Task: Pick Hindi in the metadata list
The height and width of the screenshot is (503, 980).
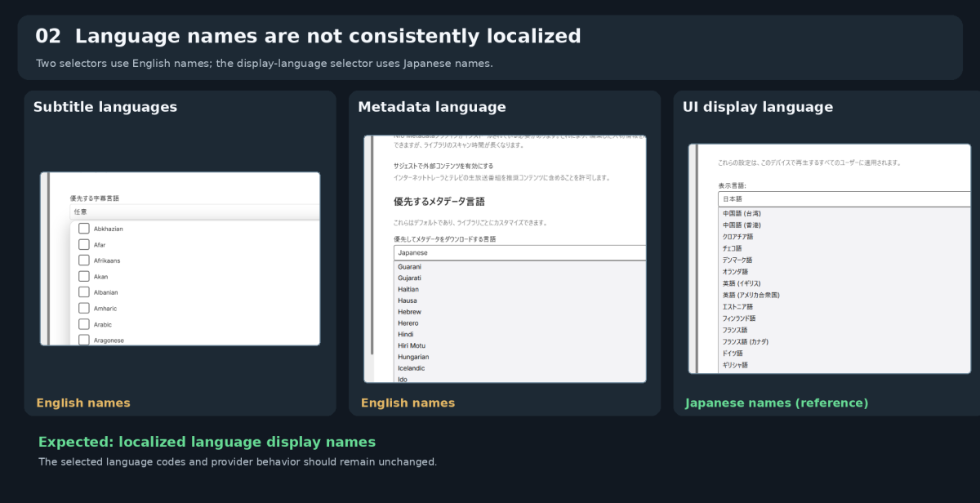Action: click(x=519, y=334)
